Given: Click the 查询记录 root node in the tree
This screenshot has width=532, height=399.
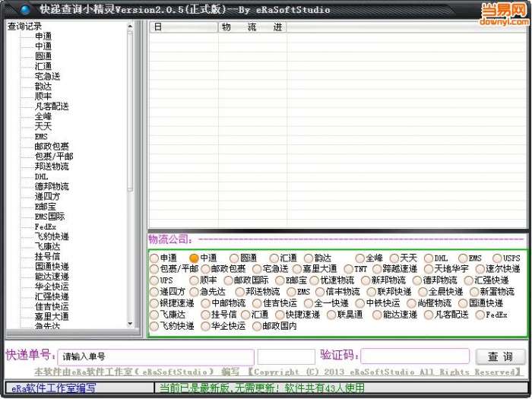Looking at the screenshot, I should tap(24, 26).
